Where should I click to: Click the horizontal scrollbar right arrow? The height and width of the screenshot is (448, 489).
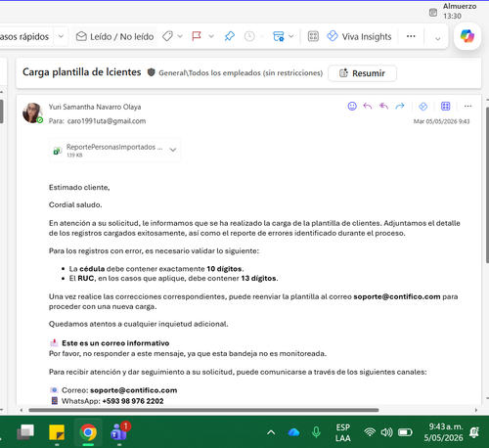(476, 410)
